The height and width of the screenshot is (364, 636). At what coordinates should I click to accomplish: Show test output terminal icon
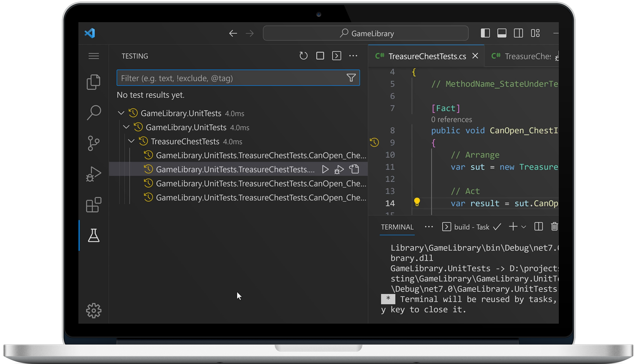(x=337, y=56)
